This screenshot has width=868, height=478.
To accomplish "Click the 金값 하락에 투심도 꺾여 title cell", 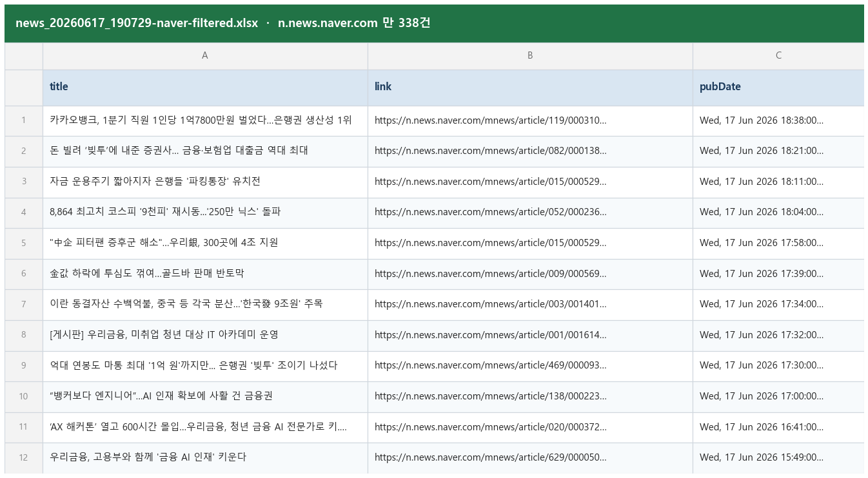I will (x=205, y=274).
